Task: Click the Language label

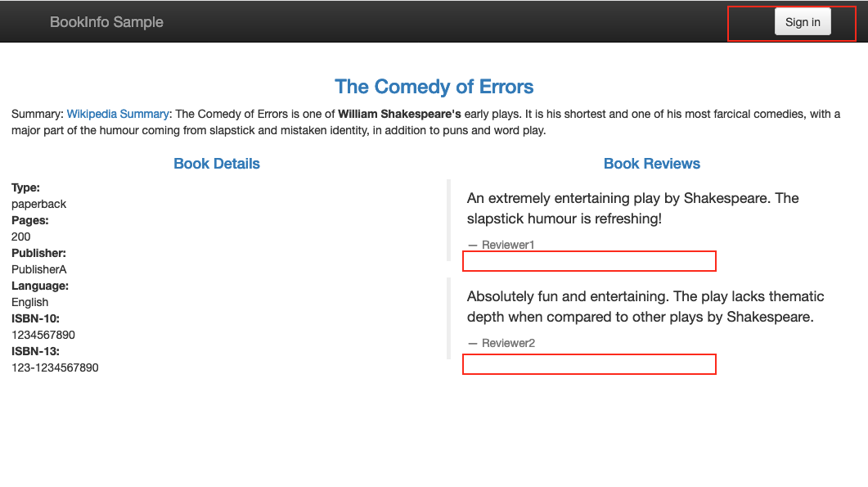Action: tap(40, 286)
